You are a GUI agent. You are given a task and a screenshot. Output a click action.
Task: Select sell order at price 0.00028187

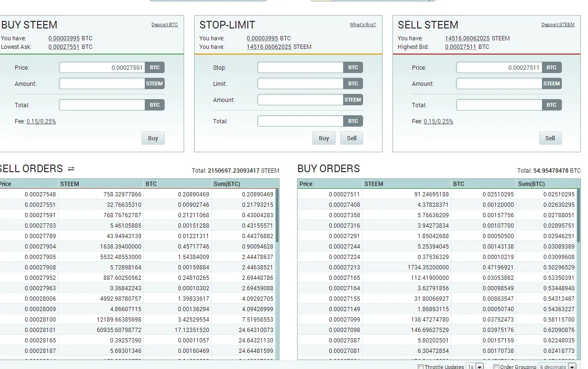[x=137, y=351]
